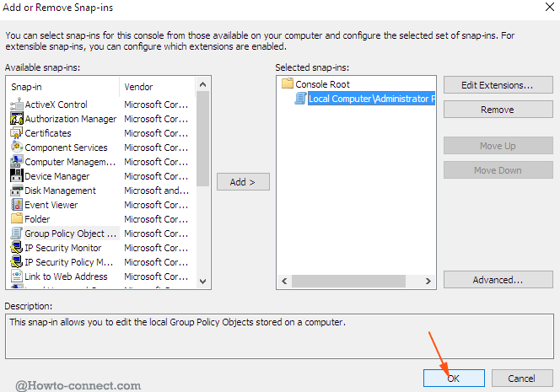Click the Move Up button
The image size is (560, 392).
pyautogui.click(x=498, y=146)
